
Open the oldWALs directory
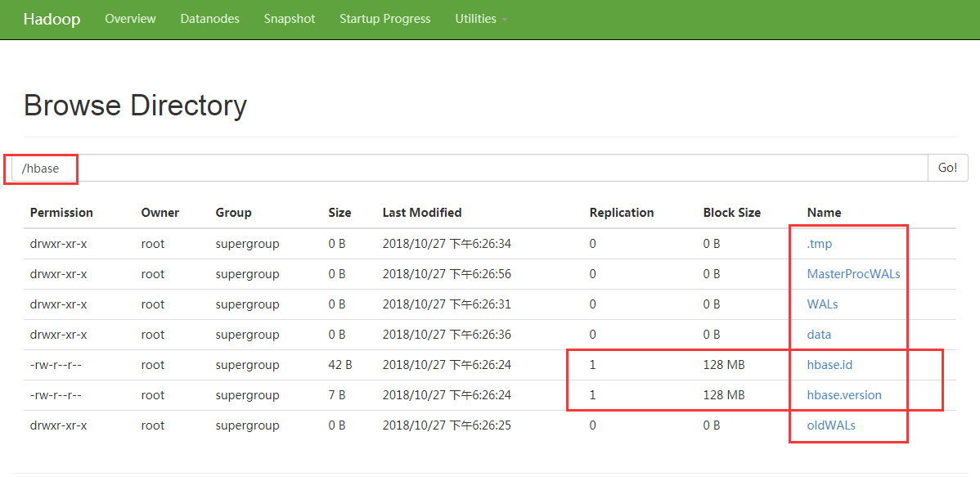[x=831, y=425]
